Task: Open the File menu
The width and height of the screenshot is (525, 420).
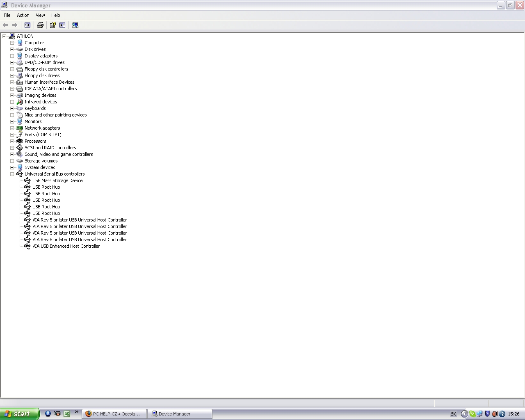Action: point(7,15)
